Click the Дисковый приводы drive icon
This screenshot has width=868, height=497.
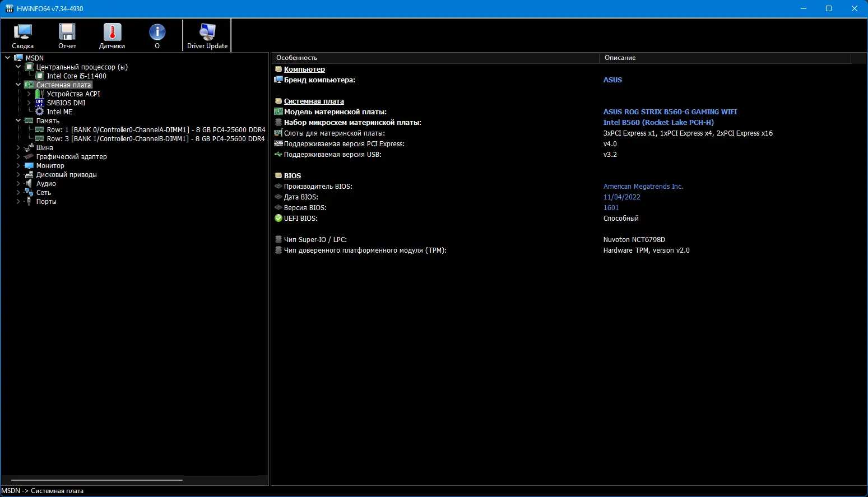point(29,174)
